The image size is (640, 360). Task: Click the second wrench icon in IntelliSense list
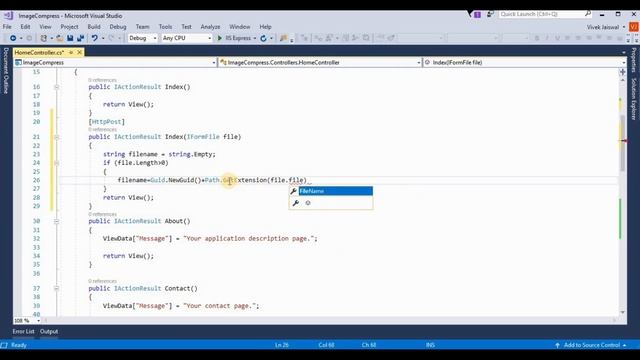(x=296, y=203)
